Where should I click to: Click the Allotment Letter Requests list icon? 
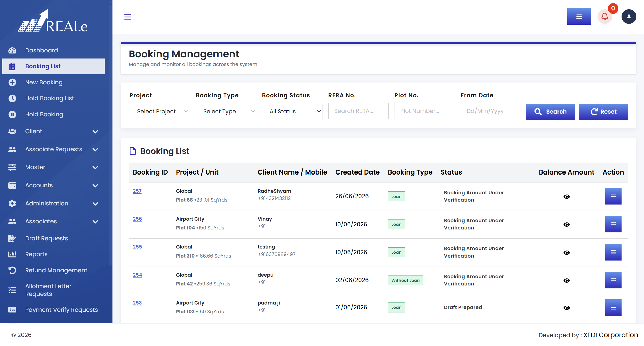(12, 290)
